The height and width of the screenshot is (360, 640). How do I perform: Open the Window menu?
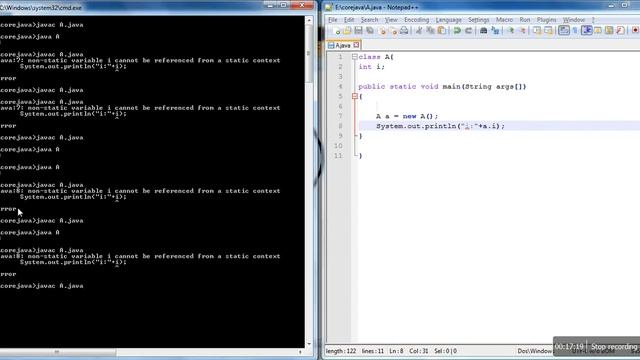(574, 20)
